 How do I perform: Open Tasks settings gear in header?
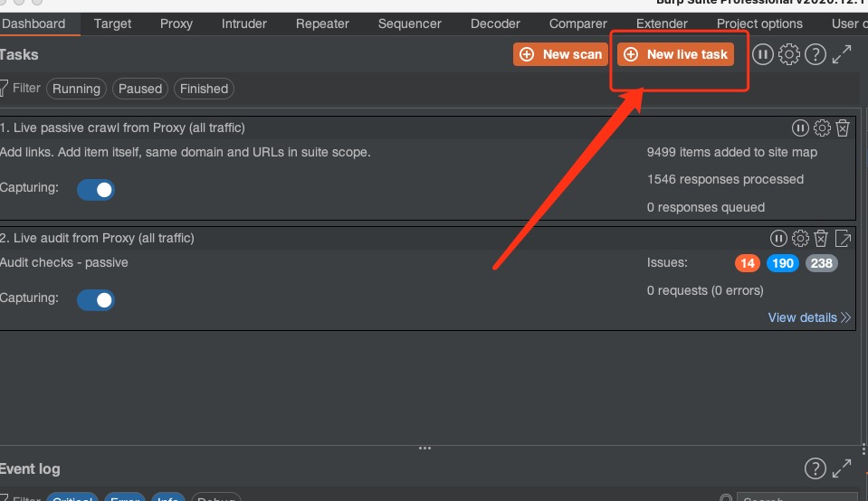pyautogui.click(x=789, y=54)
